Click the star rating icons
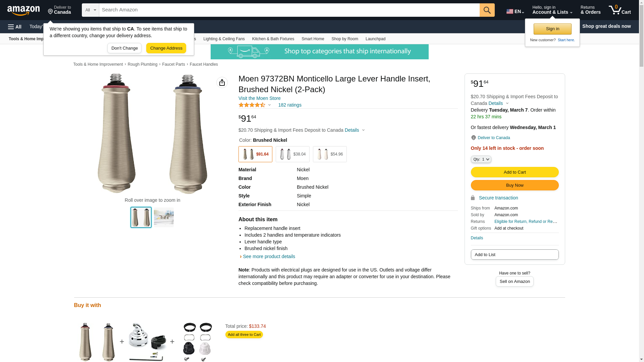The width and height of the screenshot is (644, 362). 252,105
